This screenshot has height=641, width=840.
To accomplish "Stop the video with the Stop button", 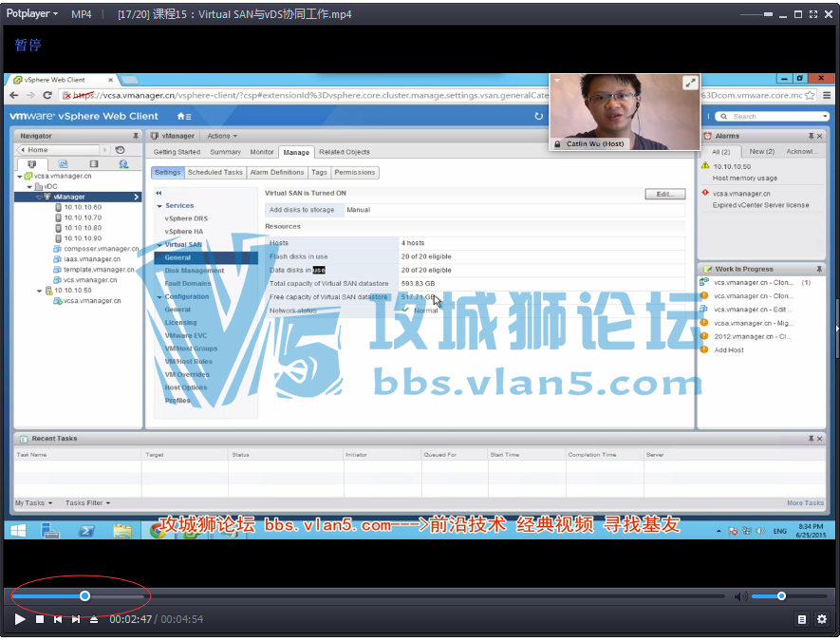I will [x=40, y=619].
